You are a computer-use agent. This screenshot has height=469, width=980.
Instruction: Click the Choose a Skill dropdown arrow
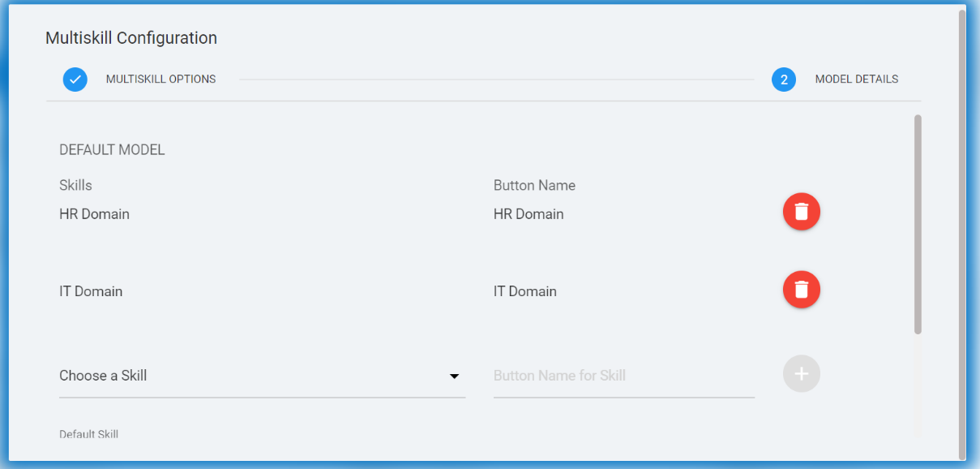(x=455, y=376)
